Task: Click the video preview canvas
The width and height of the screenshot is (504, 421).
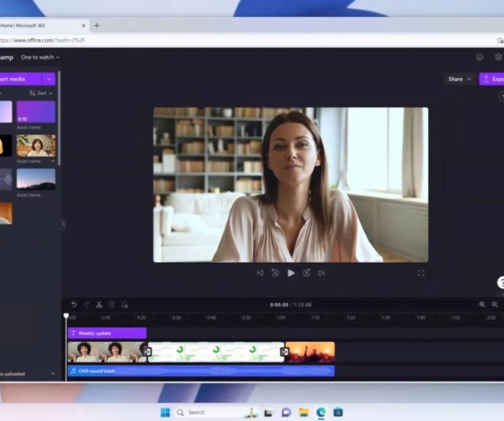Action: coord(291,185)
